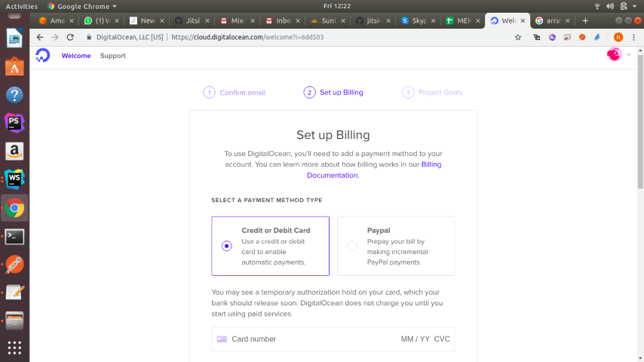644x362 pixels.
Task: Switch to the Jitsi browser tab
Action: (192, 20)
